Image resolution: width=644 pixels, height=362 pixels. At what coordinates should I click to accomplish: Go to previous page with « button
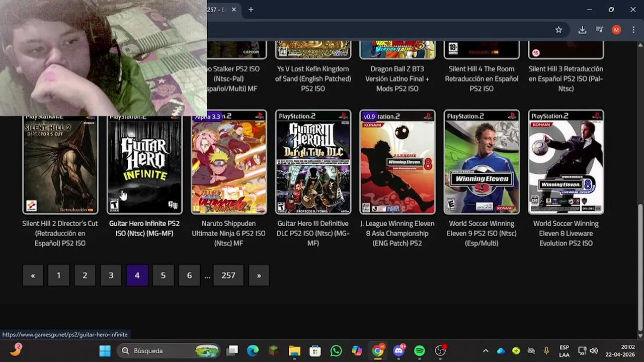click(33, 276)
